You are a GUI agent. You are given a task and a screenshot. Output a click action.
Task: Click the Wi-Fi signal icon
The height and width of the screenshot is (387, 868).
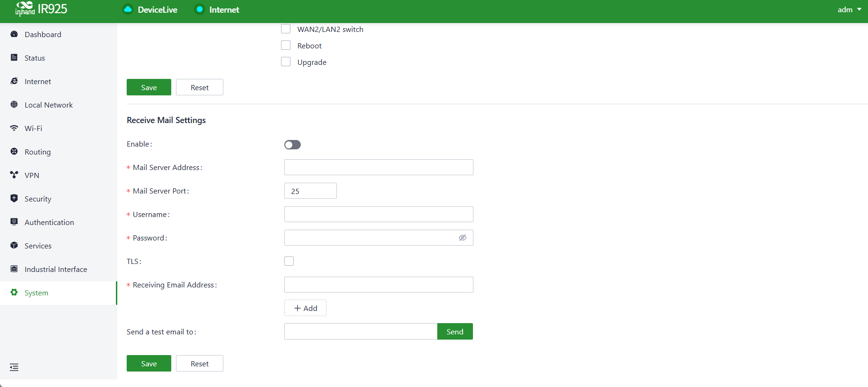click(14, 128)
